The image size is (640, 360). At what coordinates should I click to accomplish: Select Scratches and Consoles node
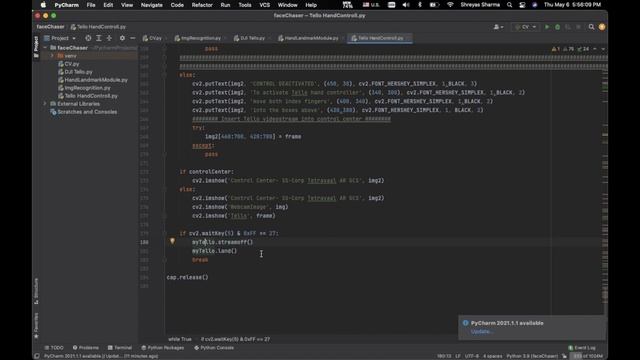(x=83, y=112)
